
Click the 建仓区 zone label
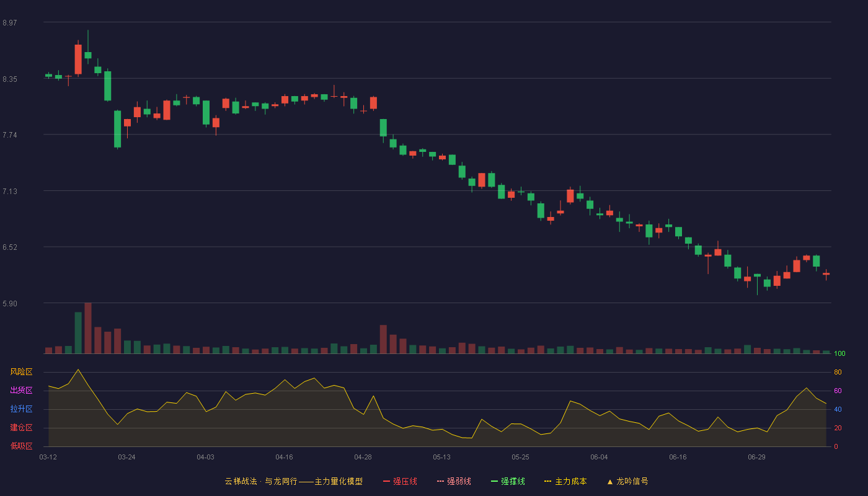click(x=22, y=428)
